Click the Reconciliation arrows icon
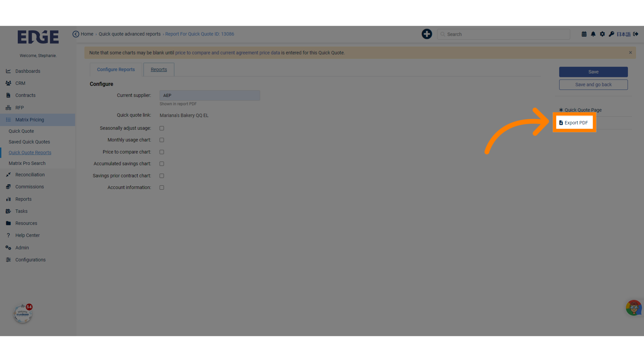The image size is (644, 362). coord(8,175)
